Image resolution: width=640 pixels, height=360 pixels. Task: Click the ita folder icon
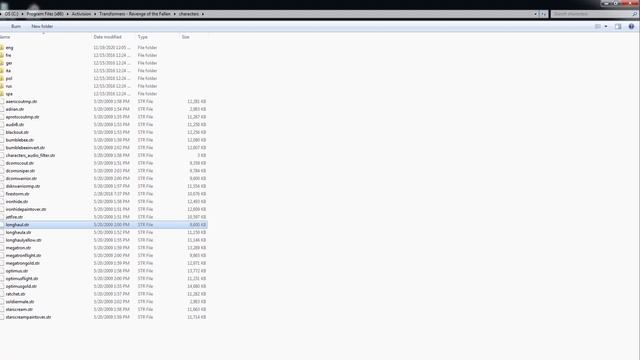2,71
